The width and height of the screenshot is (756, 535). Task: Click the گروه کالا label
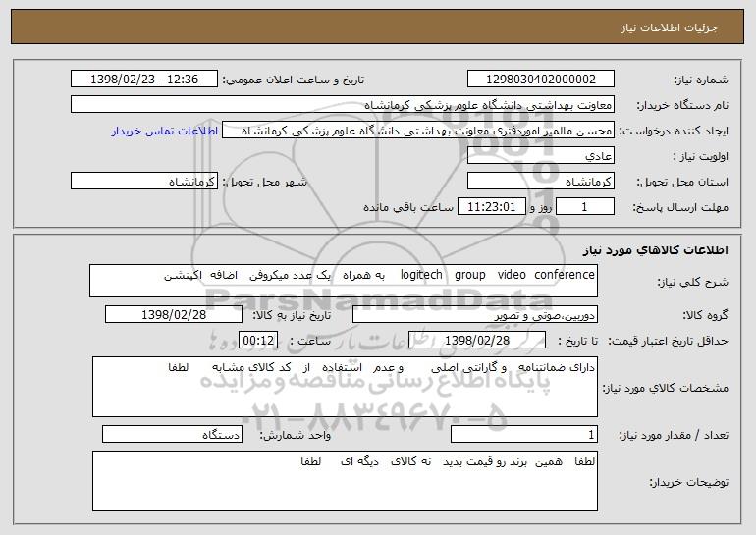pyautogui.click(x=705, y=315)
